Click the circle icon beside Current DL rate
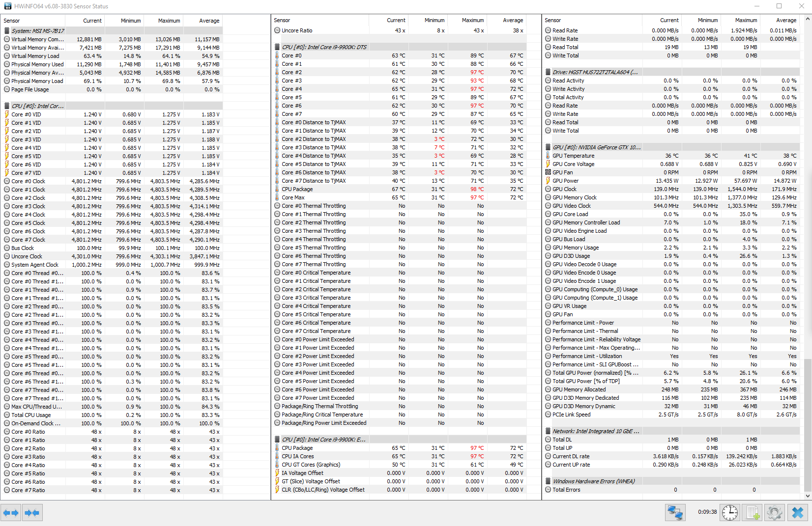 (548, 456)
